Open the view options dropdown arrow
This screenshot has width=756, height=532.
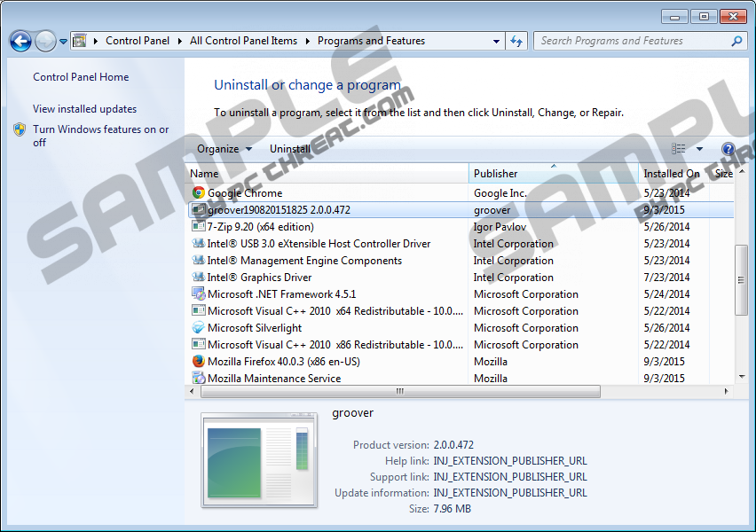click(699, 149)
